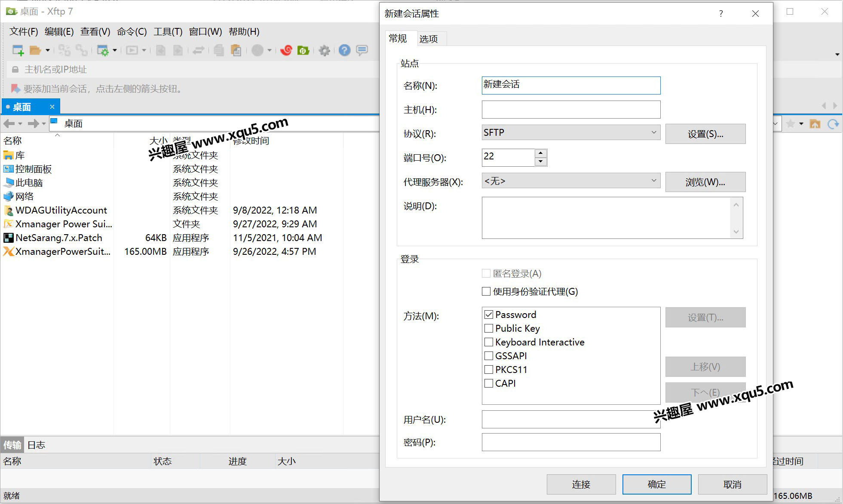Screen dimensions: 843x504
Task: Click the new session toolbar icon
Action: pyautogui.click(x=18, y=50)
